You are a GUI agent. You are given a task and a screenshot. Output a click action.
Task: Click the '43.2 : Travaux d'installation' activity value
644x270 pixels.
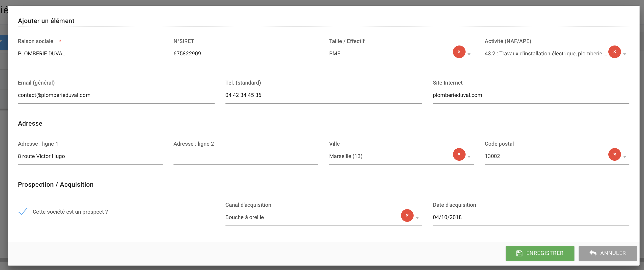click(x=545, y=54)
